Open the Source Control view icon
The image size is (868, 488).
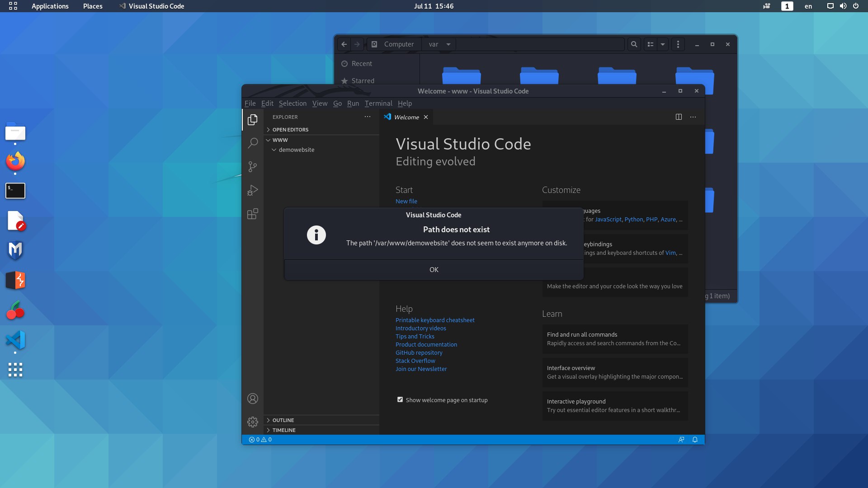253,167
